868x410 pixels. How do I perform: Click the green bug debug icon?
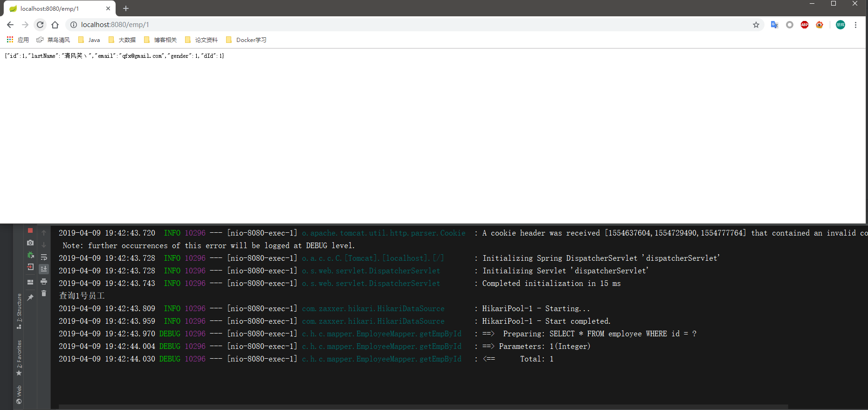[x=30, y=255]
